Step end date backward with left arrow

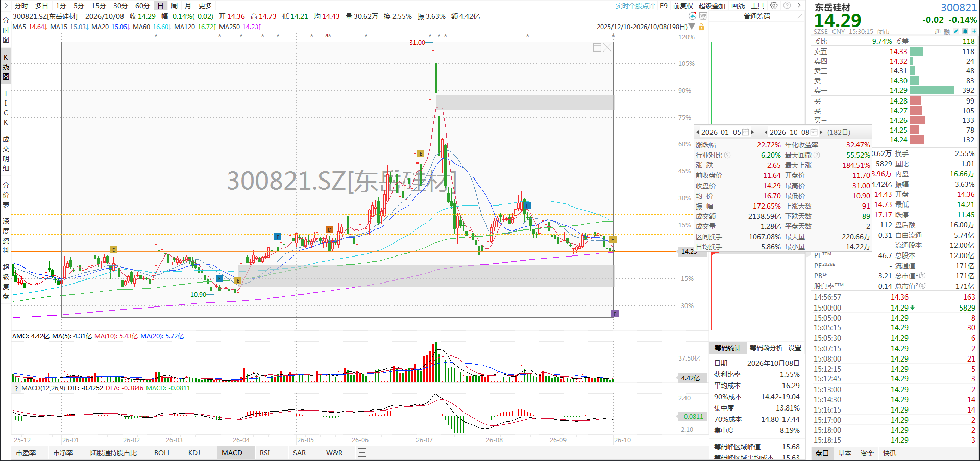point(766,132)
